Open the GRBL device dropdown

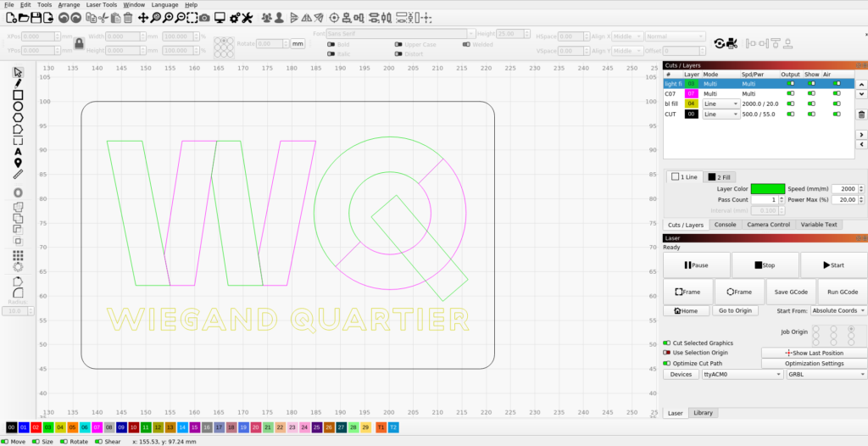826,374
